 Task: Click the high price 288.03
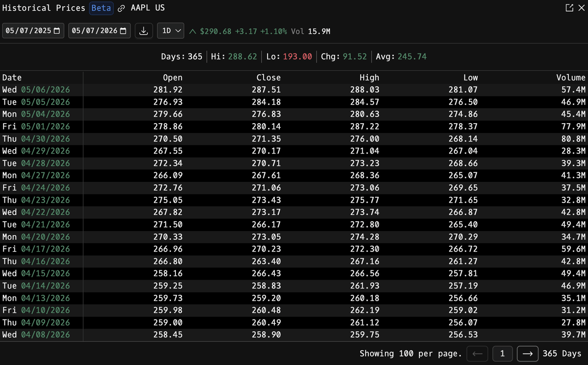tap(365, 90)
